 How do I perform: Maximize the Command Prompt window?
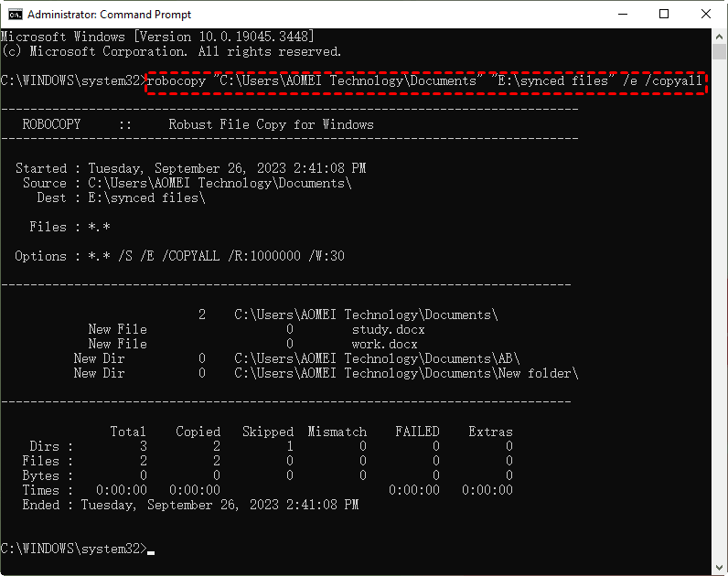(x=665, y=14)
